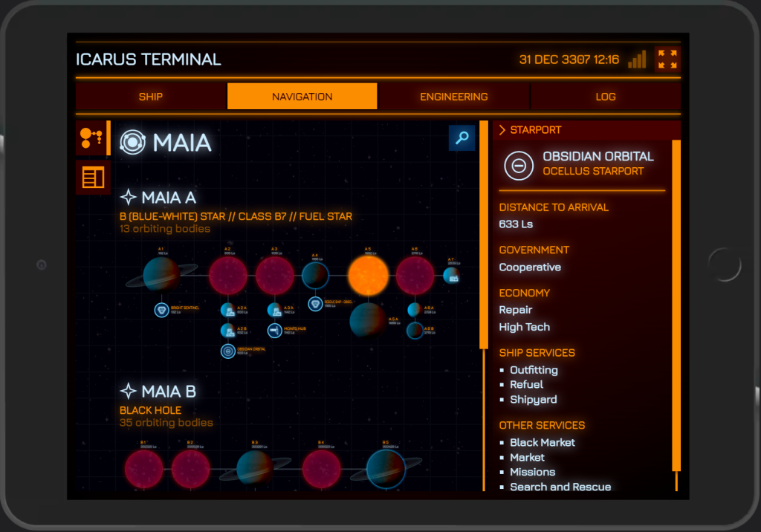Select red body A 6 on the map

(x=415, y=275)
